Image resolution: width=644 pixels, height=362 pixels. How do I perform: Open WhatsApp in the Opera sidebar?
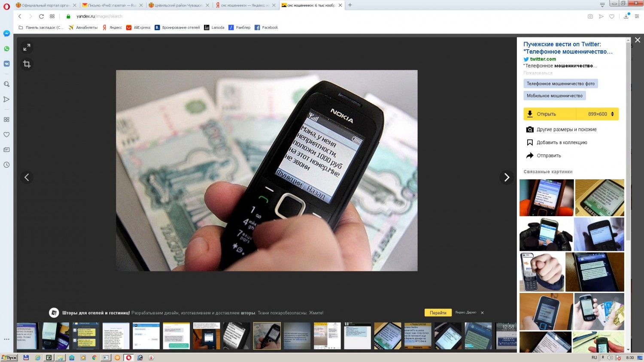[x=6, y=48]
